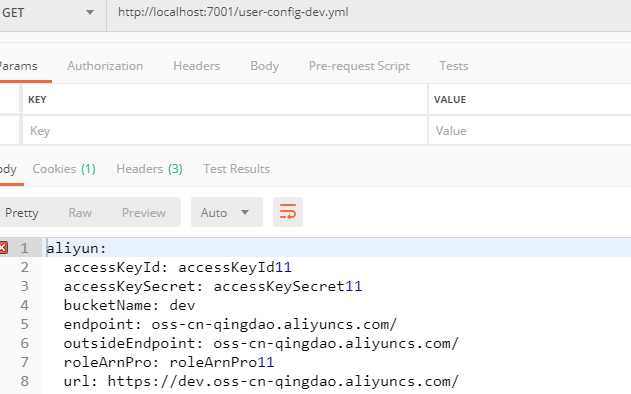Viewport: 631px width, 394px height.
Task: Toggle the line wrap icon
Action: point(287,212)
